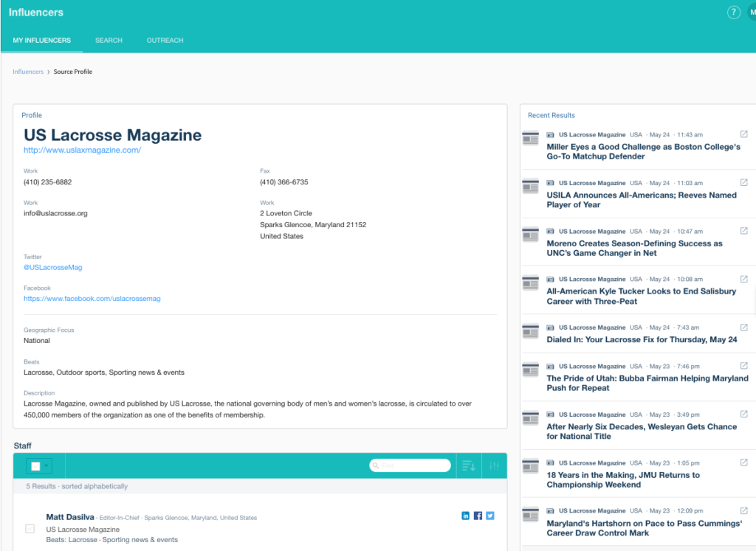This screenshot has height=551, width=756.
Task: Switch to the My Influencers tab
Action: (41, 41)
